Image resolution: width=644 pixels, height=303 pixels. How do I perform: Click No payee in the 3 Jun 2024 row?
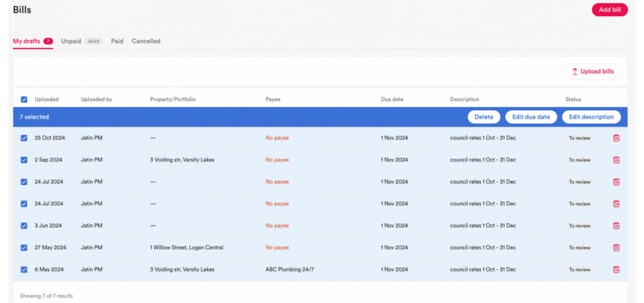(277, 226)
